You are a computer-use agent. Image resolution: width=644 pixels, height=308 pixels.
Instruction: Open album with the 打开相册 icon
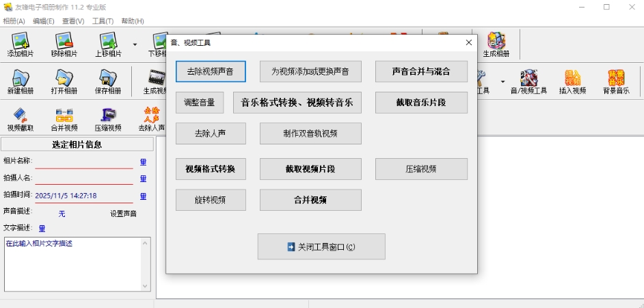pyautogui.click(x=64, y=81)
